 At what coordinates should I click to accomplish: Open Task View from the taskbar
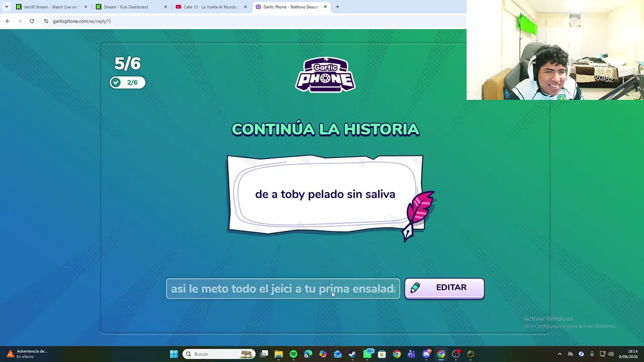tap(264, 354)
